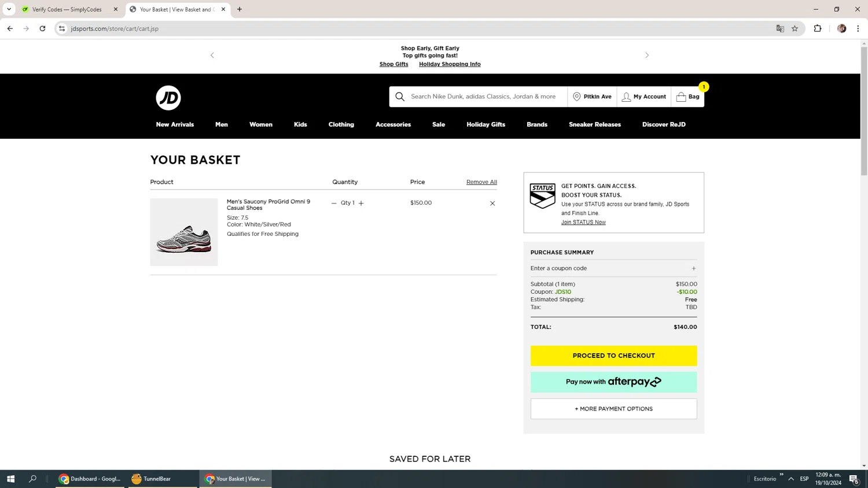Open Chrome three-dot menu

(858, 28)
